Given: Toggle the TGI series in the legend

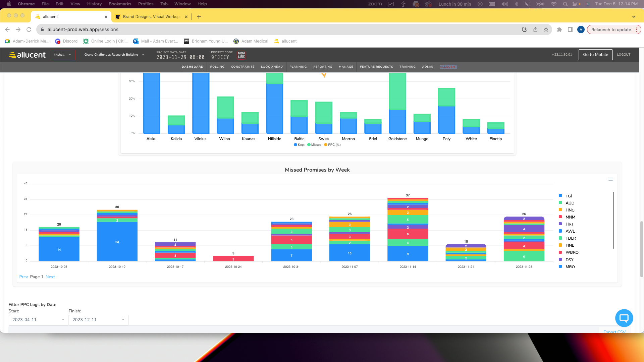Looking at the screenshot, I should (568, 196).
